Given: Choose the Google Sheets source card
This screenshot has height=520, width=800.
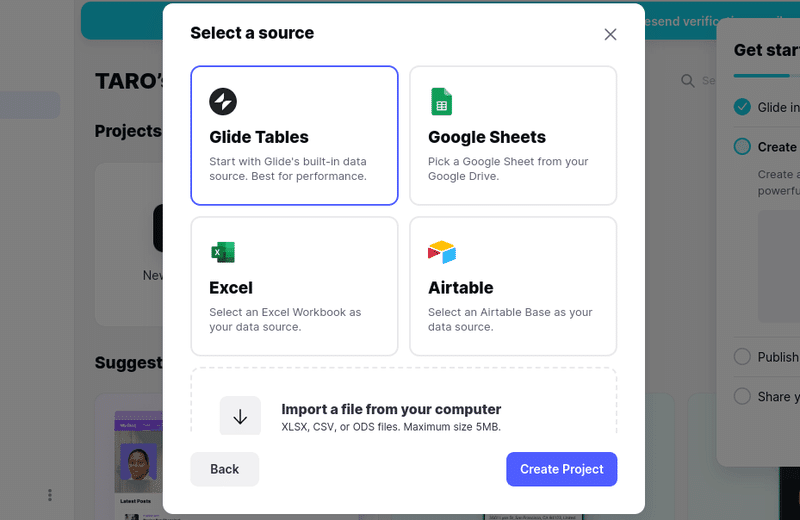Looking at the screenshot, I should 513,135.
